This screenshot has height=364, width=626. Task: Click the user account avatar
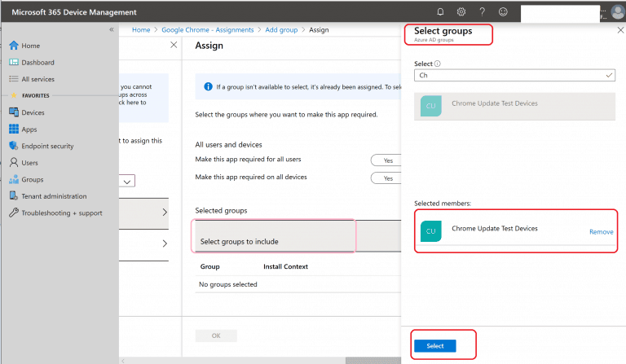coord(618,12)
